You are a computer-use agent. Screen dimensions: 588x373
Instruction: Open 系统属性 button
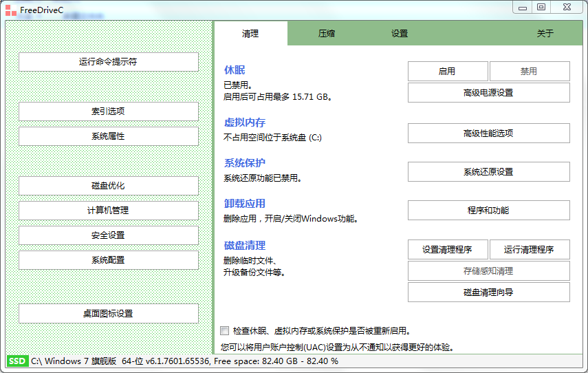(108, 136)
